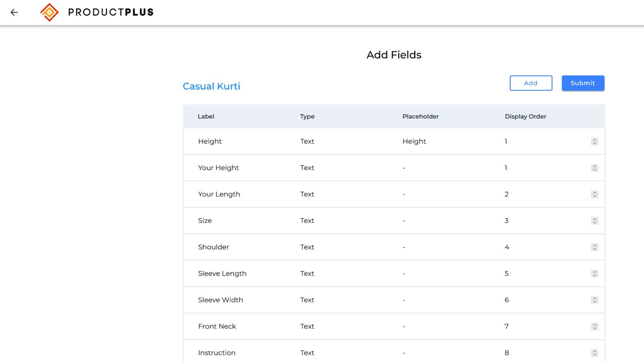Screen dimensions: 644x362
Task: Use the stepper on the Sleeve Width row
Action: 594,300
